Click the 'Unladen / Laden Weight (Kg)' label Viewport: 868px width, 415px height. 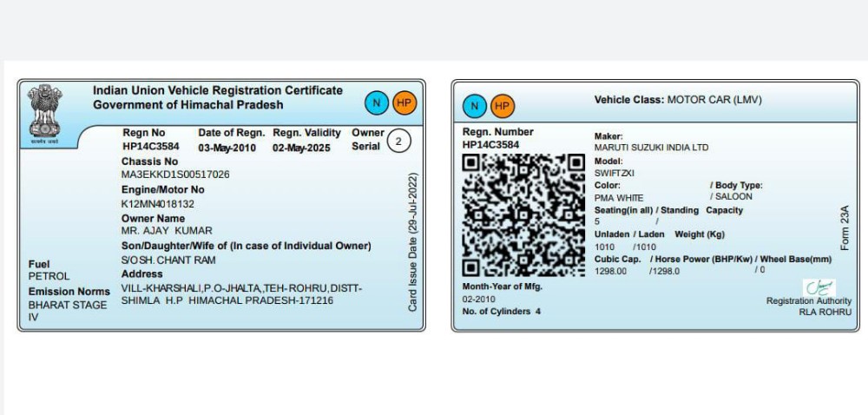pos(660,234)
